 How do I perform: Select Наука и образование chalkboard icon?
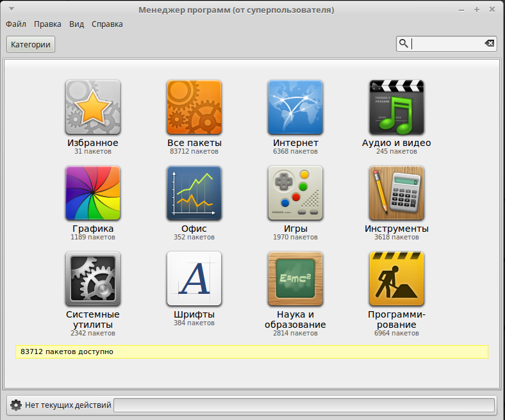295,279
